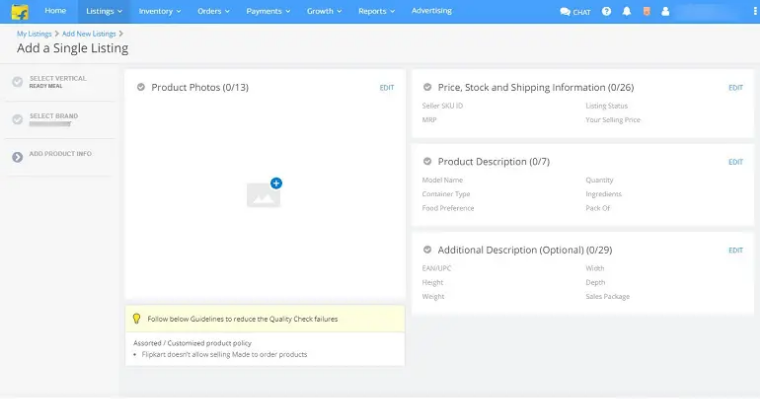Image resolution: width=760 pixels, height=399 pixels.
Task: Click the orange badge icon in header
Action: point(647,11)
